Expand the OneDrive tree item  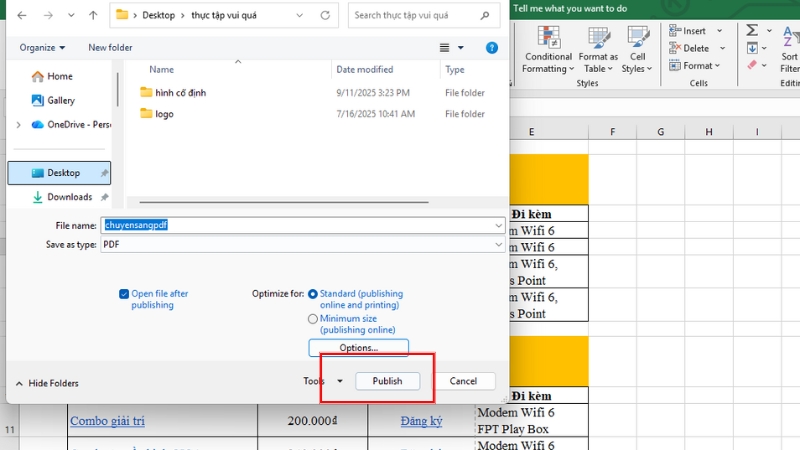(x=18, y=124)
